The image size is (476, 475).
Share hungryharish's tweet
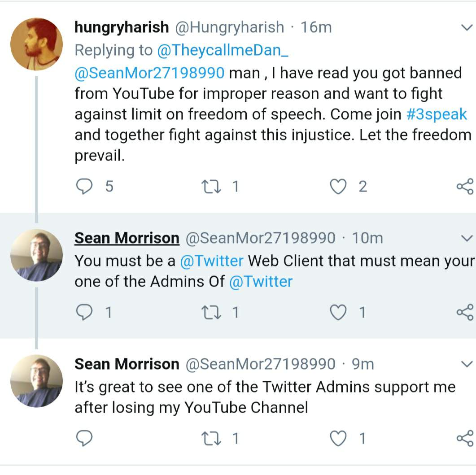tap(464, 186)
